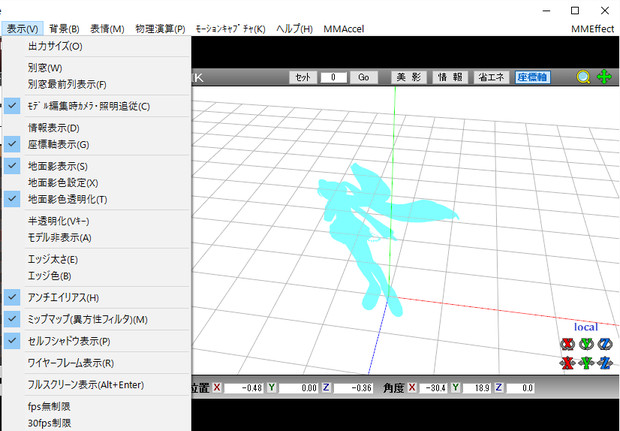Uncheck 座標軸表示(G) option

97,144
